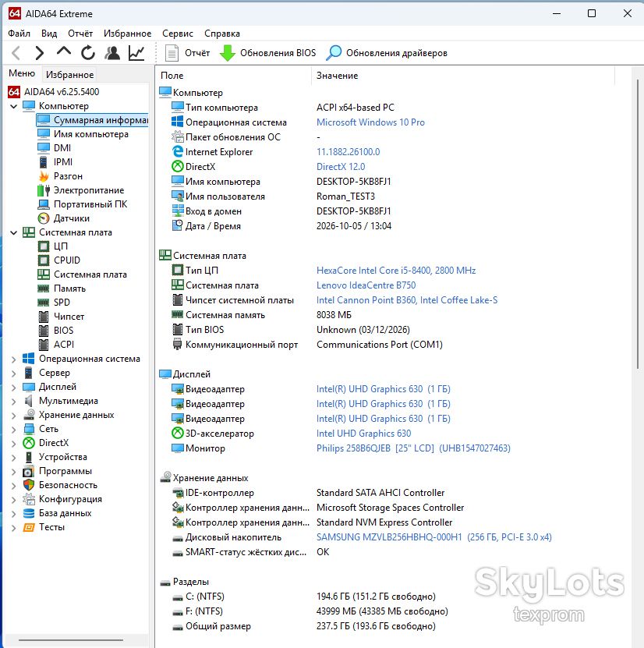Screen dimensions: 644x648
Task: Open the Microsoft Windows 10 Pro link
Action: pos(370,122)
